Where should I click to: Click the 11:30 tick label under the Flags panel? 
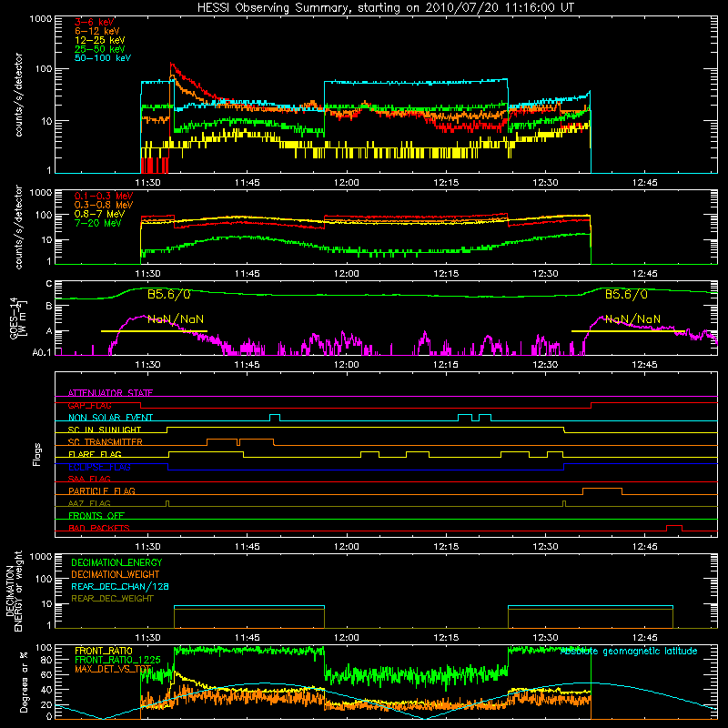coord(147,547)
